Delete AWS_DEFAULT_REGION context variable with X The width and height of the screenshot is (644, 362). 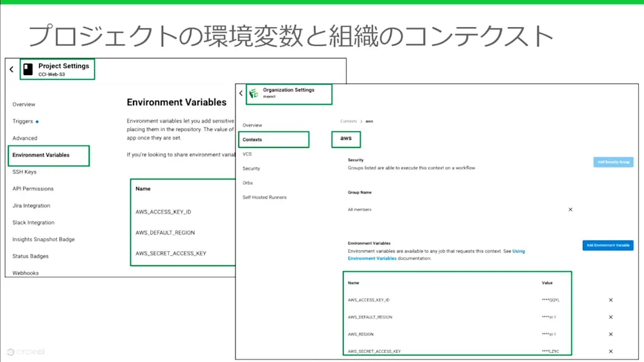[611, 317]
